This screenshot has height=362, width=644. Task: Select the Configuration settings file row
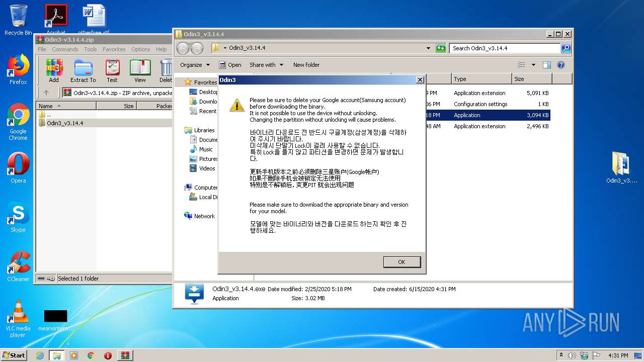pyautogui.click(x=488, y=104)
